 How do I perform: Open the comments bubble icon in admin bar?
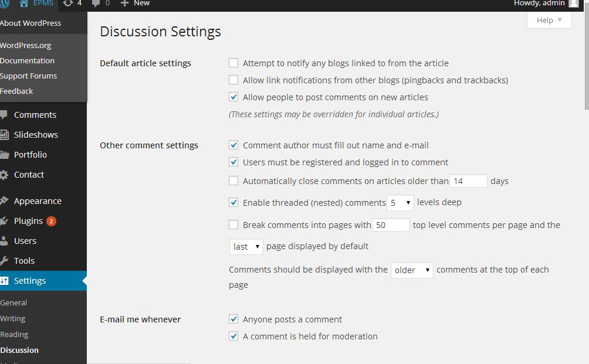click(97, 4)
